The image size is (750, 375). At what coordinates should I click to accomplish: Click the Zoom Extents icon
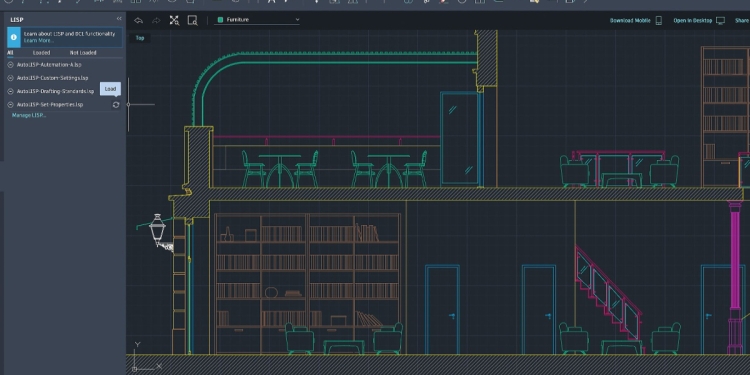(174, 20)
